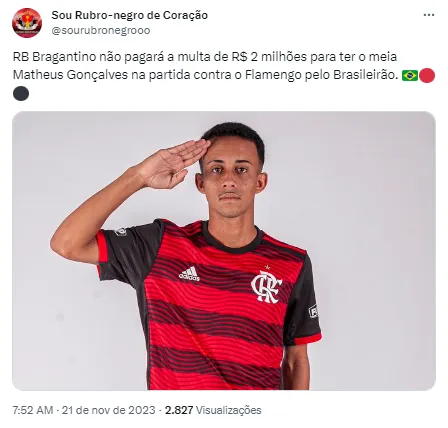Click the red circle emoji
The image size is (448, 428).
click(427, 76)
